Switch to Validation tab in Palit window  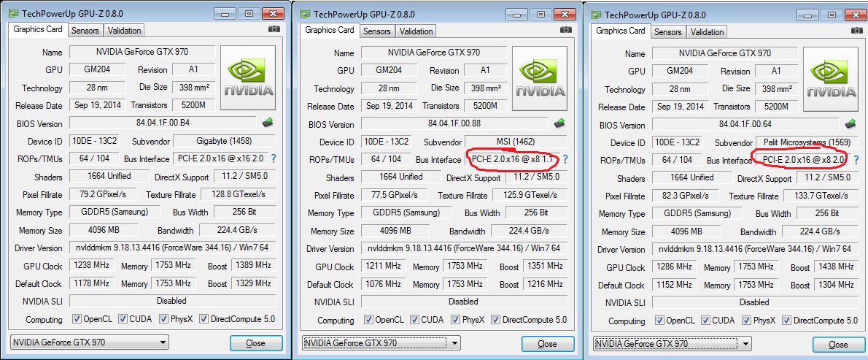(707, 31)
